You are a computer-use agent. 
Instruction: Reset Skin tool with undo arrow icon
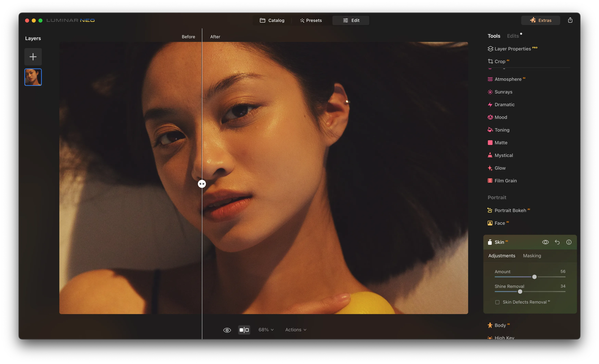click(557, 242)
